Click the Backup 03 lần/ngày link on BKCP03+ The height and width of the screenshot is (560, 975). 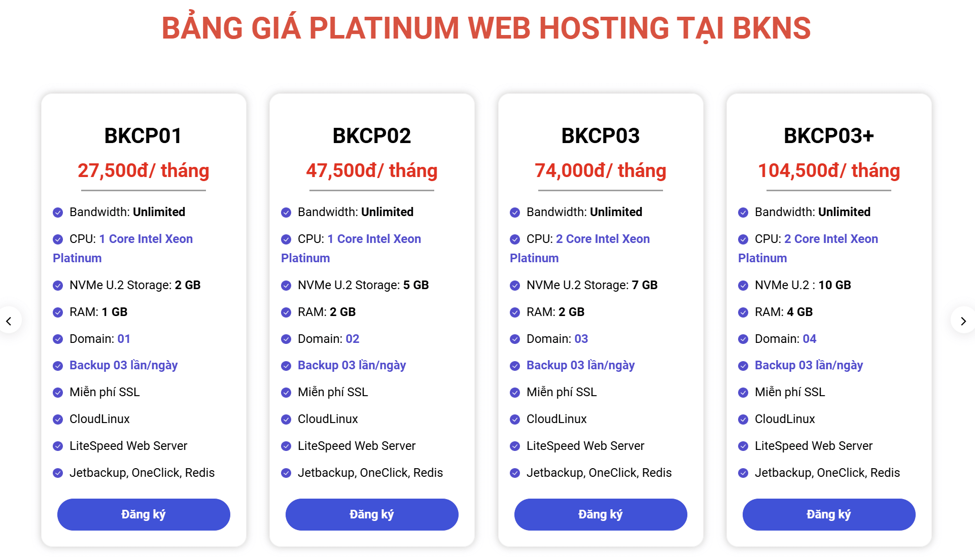(x=809, y=365)
